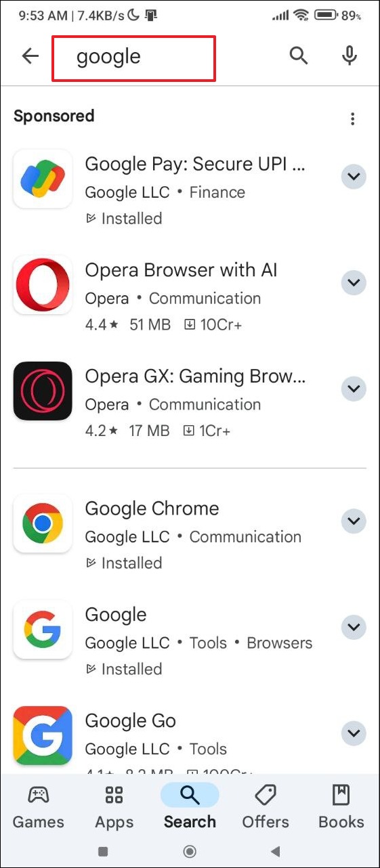Open Google Go app icon
Screen dimensions: 380x868
pyautogui.click(x=43, y=735)
